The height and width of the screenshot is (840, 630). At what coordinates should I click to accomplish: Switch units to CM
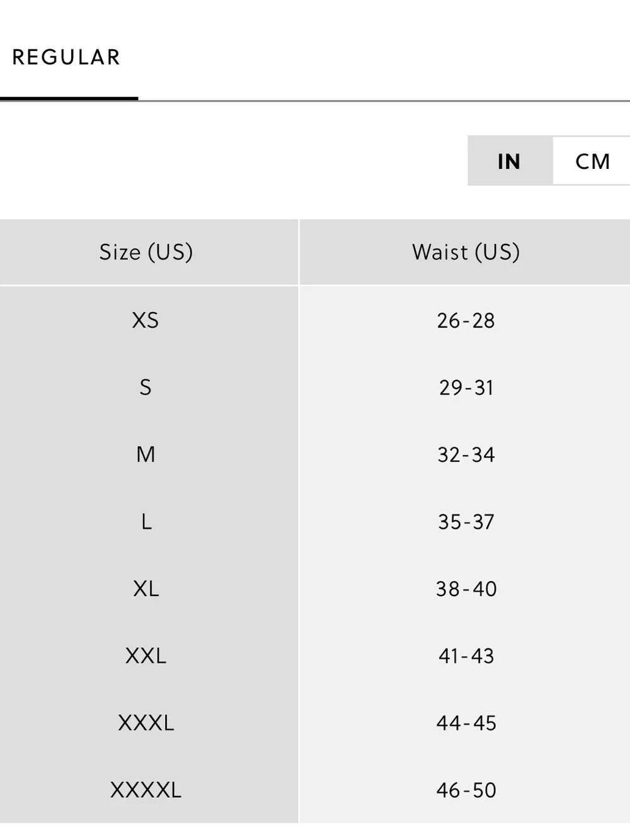(x=592, y=161)
